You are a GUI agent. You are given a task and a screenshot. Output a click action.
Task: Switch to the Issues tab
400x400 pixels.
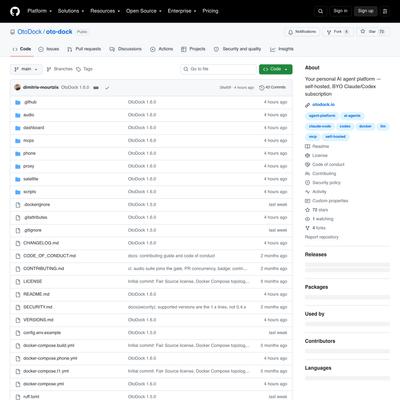point(49,49)
